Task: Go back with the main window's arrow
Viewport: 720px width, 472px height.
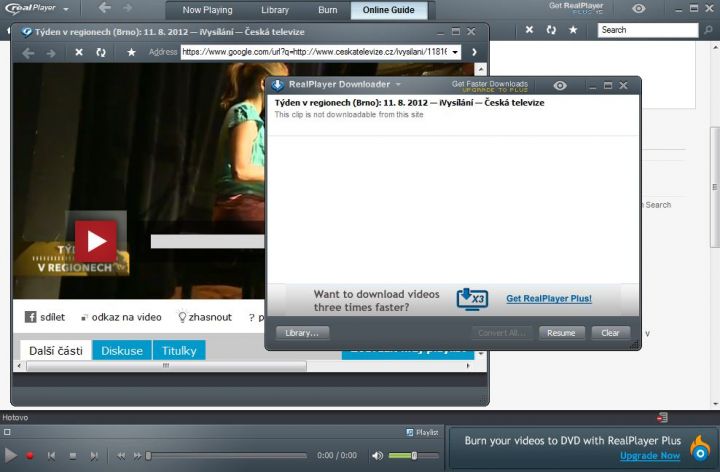Action: coord(105,8)
